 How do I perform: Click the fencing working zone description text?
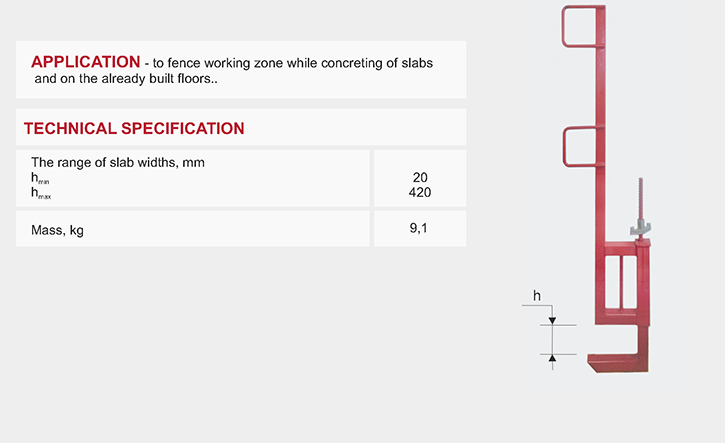[290, 63]
